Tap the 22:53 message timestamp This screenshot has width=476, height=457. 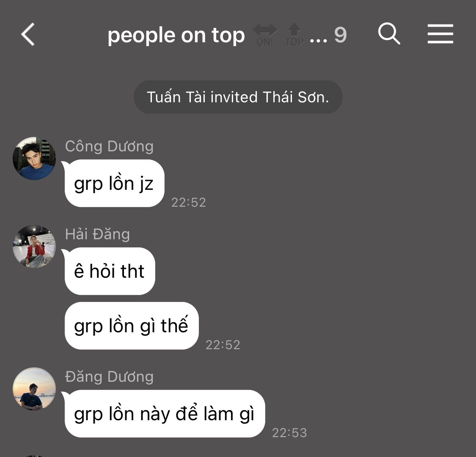(289, 433)
